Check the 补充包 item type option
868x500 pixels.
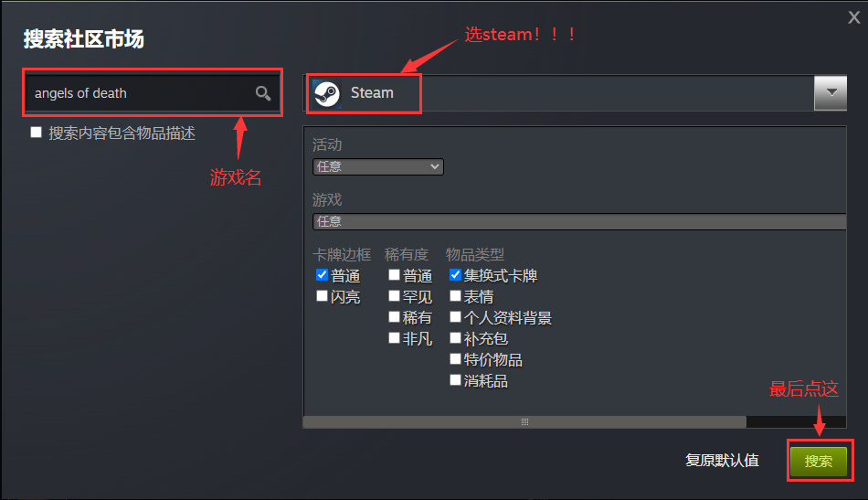(x=455, y=338)
